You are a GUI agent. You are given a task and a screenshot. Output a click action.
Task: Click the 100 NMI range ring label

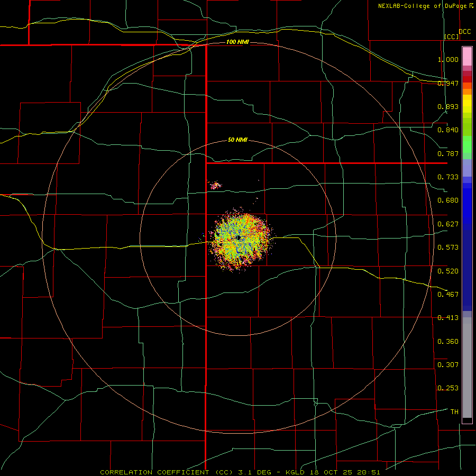pos(237,42)
